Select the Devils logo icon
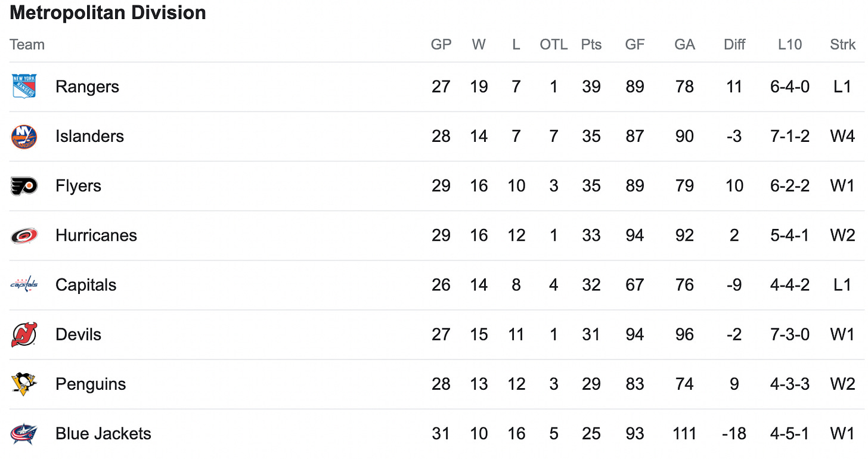 (x=24, y=334)
